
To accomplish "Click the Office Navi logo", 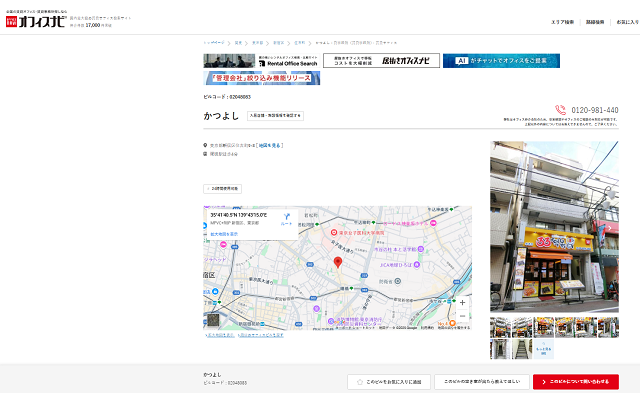I will point(36,21).
